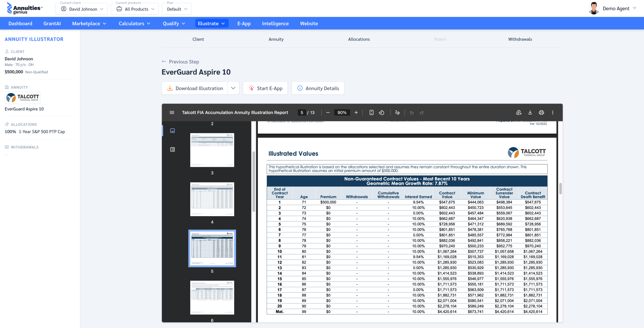Expand the Marketplace menu
The height and width of the screenshot is (328, 644).
[89, 23]
